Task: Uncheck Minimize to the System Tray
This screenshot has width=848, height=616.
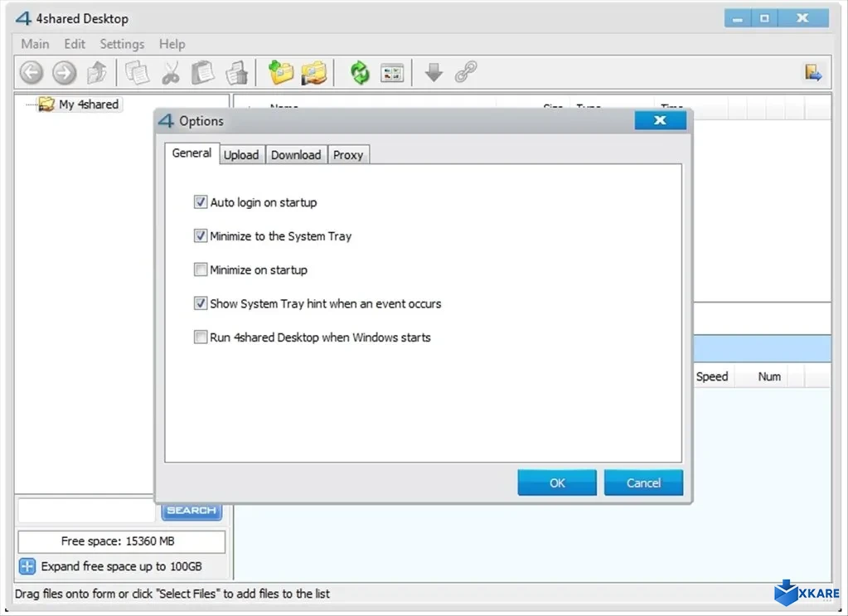Action: 200,235
